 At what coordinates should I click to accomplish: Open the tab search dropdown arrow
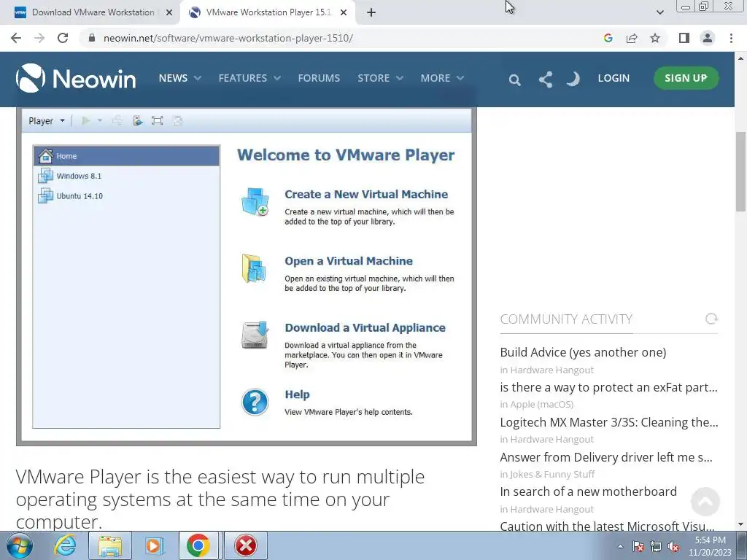(x=659, y=12)
